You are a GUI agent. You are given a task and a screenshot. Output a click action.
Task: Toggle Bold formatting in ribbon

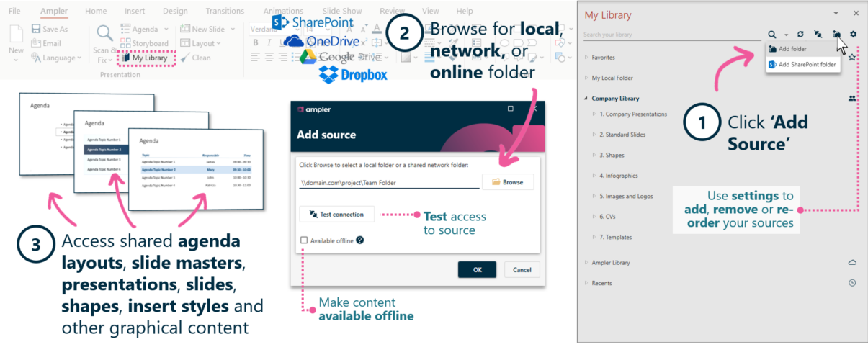[256, 43]
